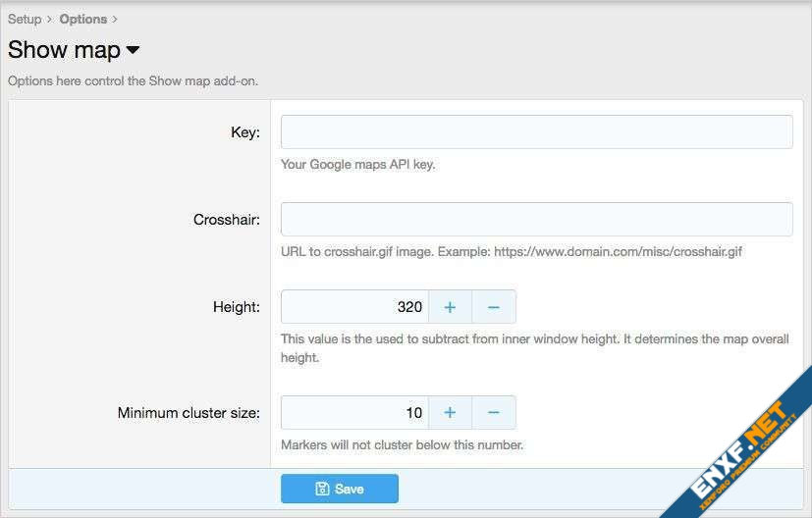Select the cluster size field showing 10
Image resolution: width=812 pixels, height=518 pixels.
pos(354,413)
